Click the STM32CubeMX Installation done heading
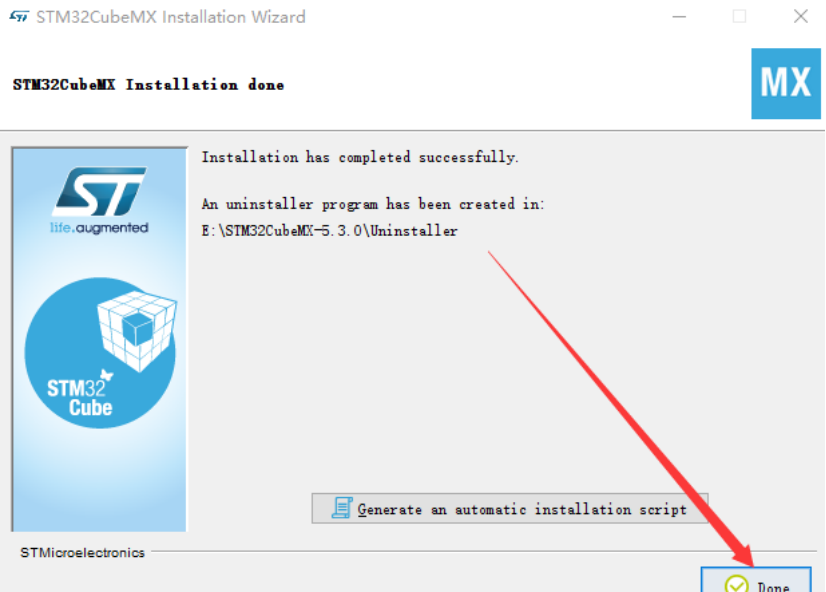Screen dimensions: 826x592 [149, 85]
